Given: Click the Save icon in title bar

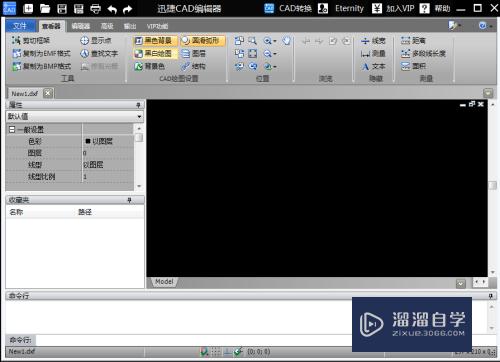Looking at the screenshot, I should click(x=62, y=9).
